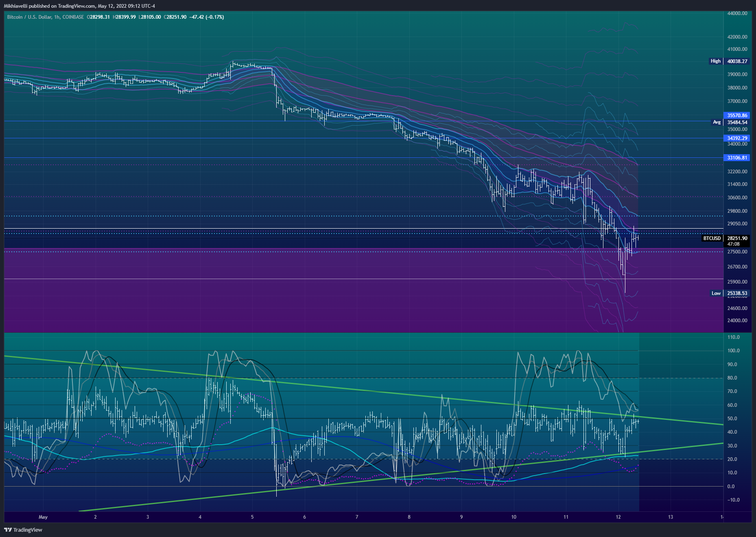Click date 8 on the time axis

click(x=409, y=517)
